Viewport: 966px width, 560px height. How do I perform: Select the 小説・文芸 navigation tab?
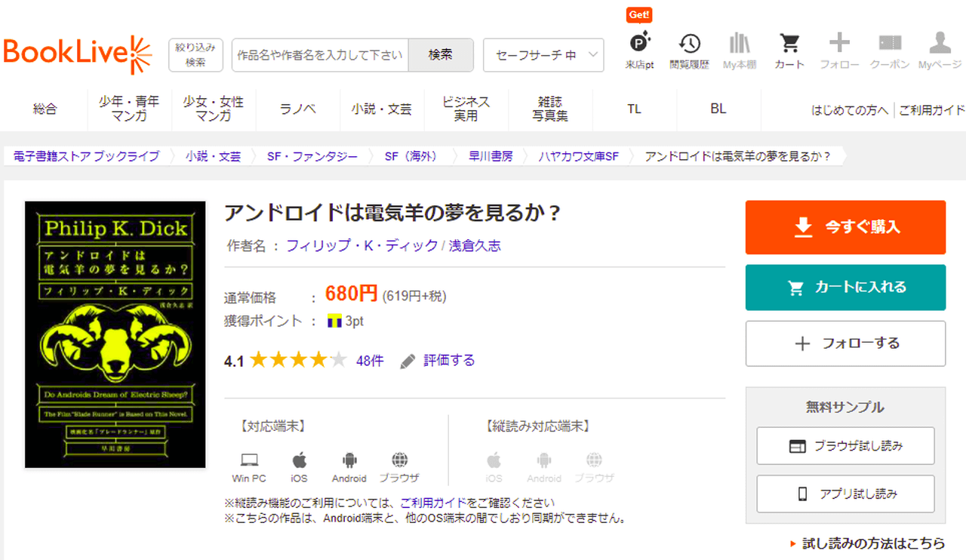[x=381, y=109]
